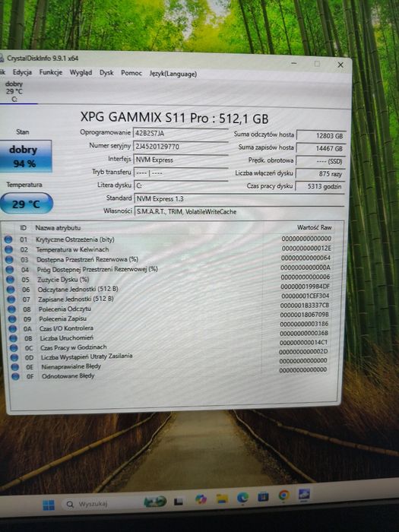Select the Polecenia Zapisu attribute name
The width and height of the screenshot is (399, 532).
tap(63, 319)
